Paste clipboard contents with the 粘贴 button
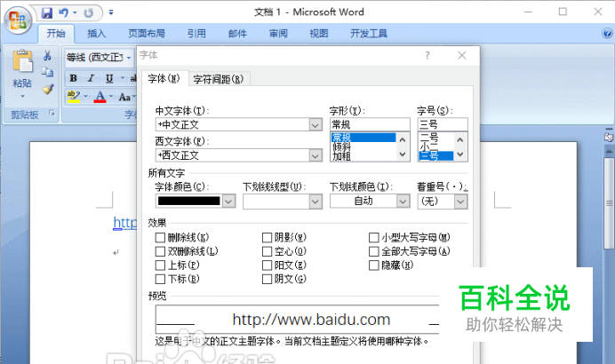 tap(22, 73)
